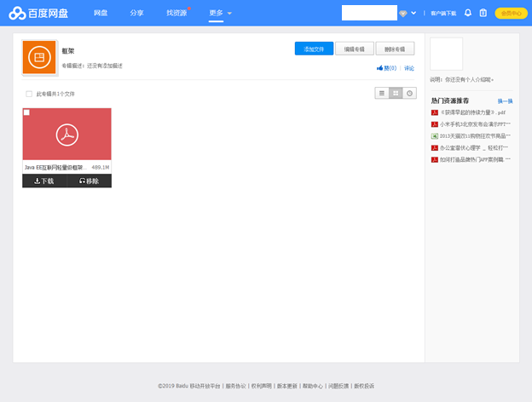Click the 专辑描述 description text

click(92, 66)
